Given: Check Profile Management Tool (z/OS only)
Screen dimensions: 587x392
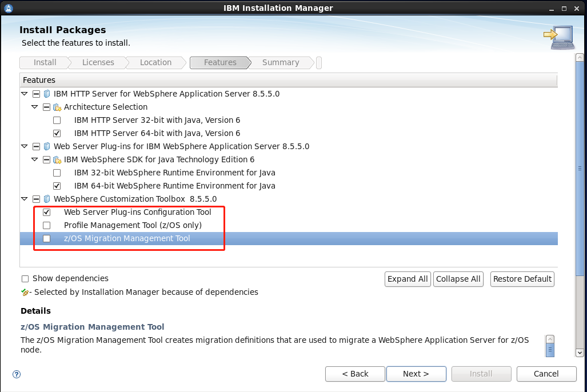Looking at the screenshot, I should tap(46, 225).
